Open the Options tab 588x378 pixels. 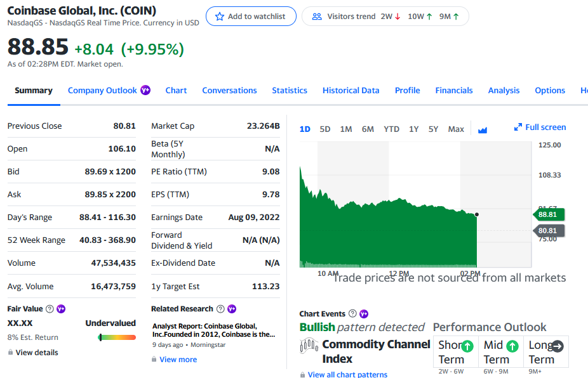pos(550,90)
